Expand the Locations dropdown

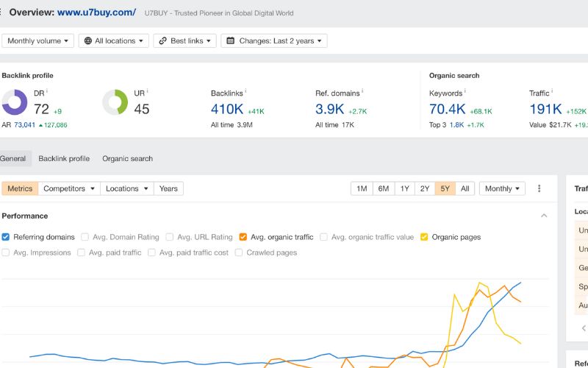coord(126,188)
